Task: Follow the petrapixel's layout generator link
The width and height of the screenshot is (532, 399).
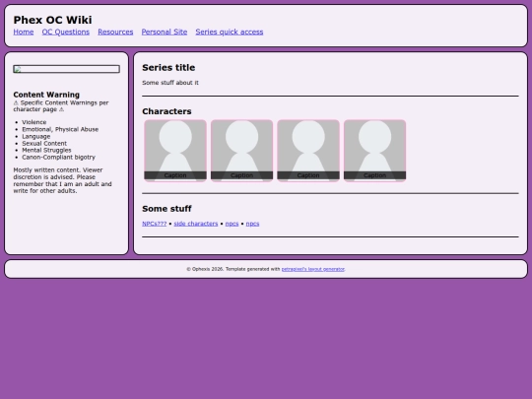Action: pos(313,269)
